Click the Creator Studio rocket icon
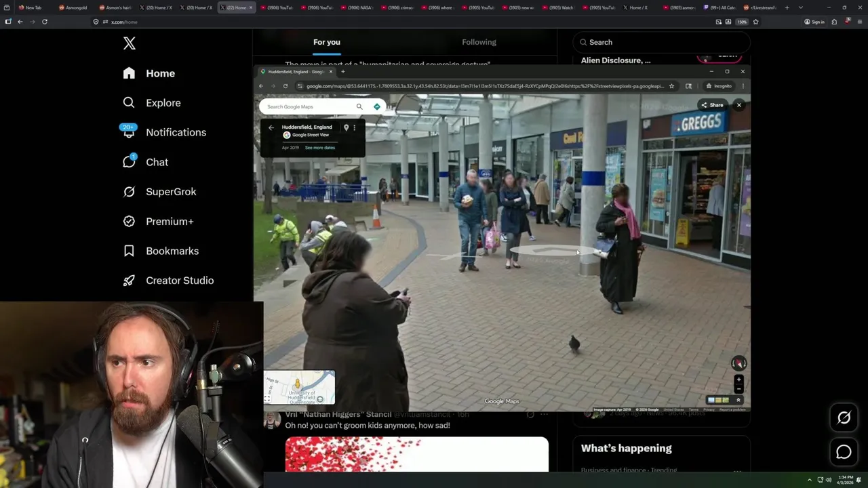The height and width of the screenshot is (488, 868). click(129, 281)
